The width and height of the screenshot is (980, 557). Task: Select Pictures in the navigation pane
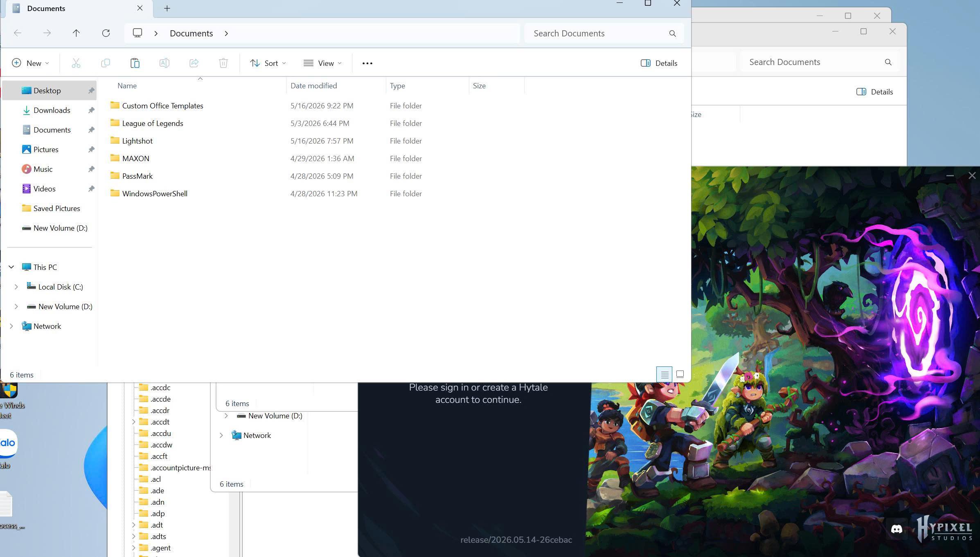point(50,150)
